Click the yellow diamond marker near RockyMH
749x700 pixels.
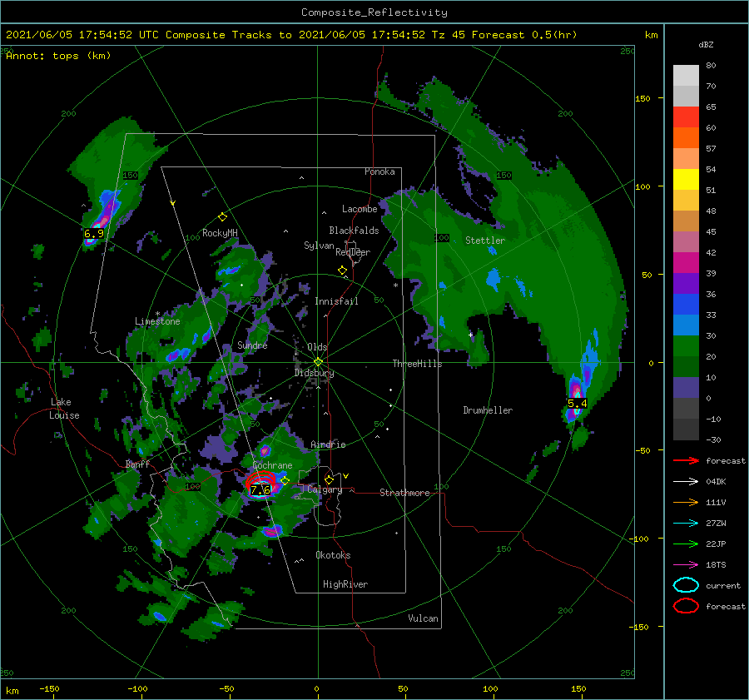222,217
